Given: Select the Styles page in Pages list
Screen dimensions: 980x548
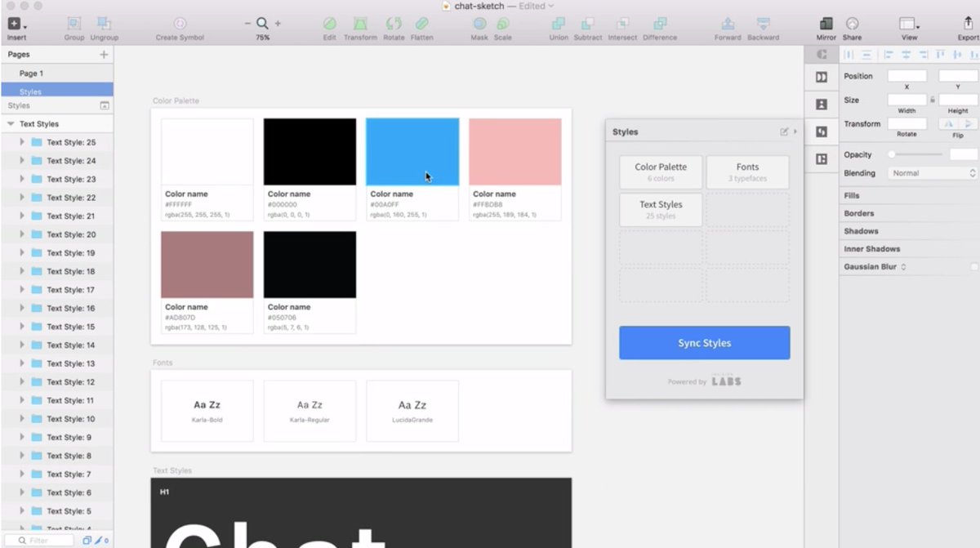Looking at the screenshot, I should pos(31,91).
